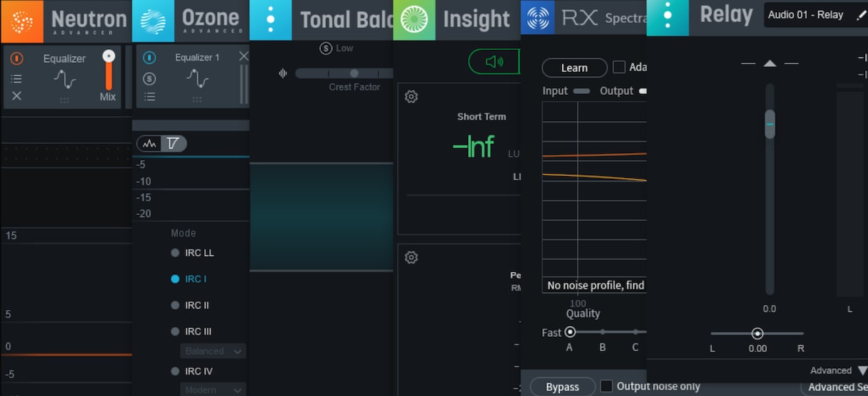
Task: Click the Relay pan value 0.00
Action: pos(758,348)
